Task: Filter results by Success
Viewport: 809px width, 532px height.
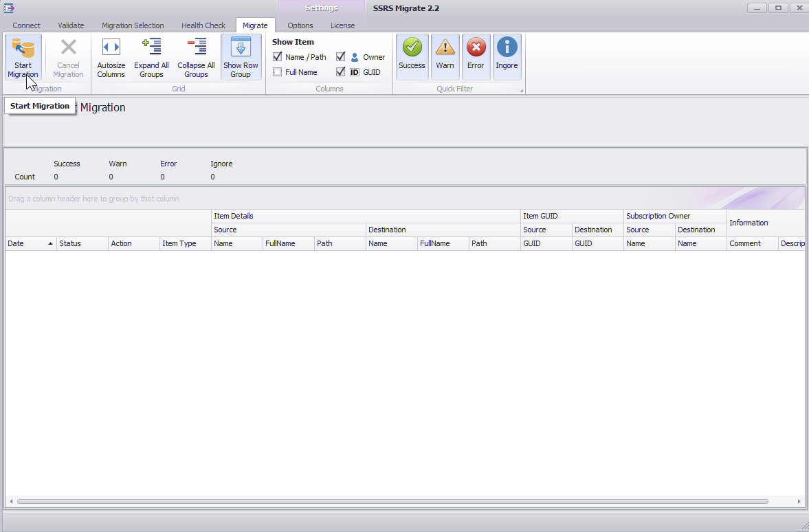Action: click(x=412, y=57)
